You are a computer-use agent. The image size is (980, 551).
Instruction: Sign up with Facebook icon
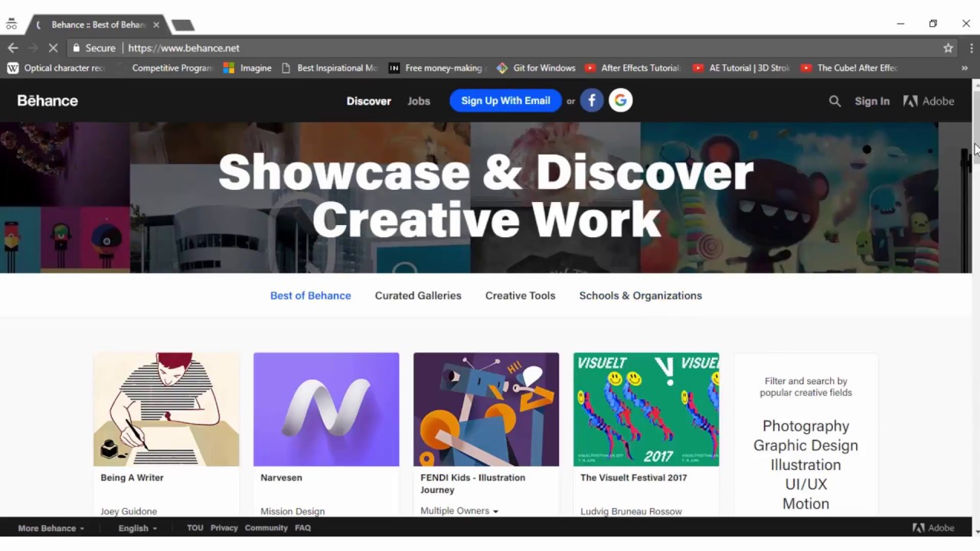(x=592, y=100)
